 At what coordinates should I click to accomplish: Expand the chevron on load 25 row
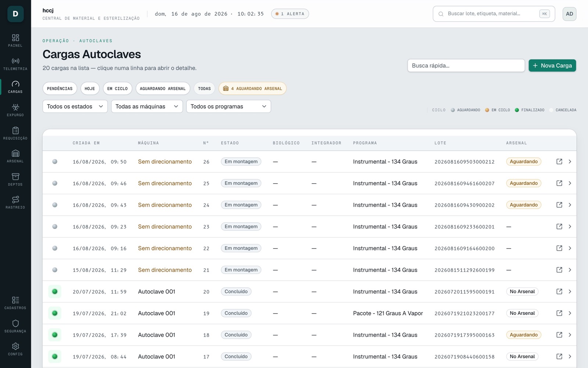pos(570,183)
